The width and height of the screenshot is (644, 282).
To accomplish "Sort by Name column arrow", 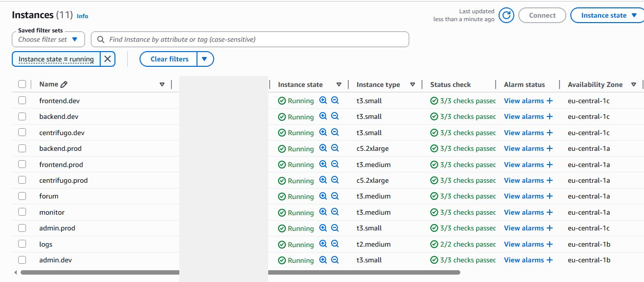I will [162, 85].
